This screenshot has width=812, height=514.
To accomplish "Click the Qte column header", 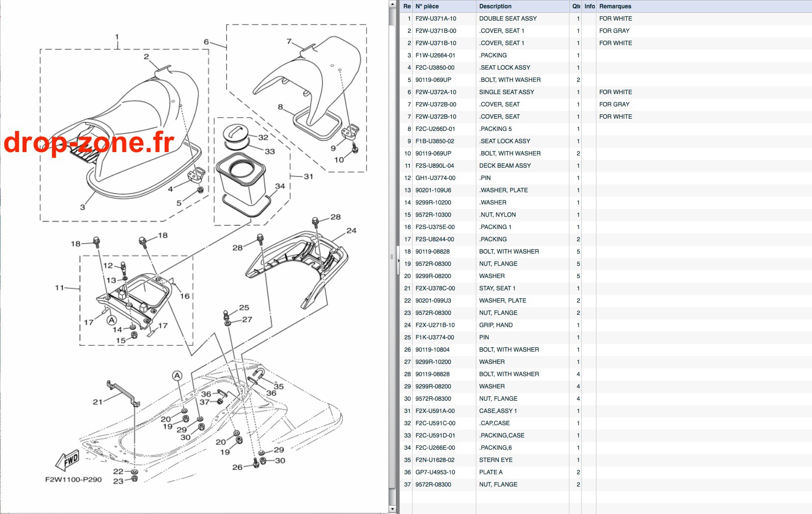I will (575, 6).
